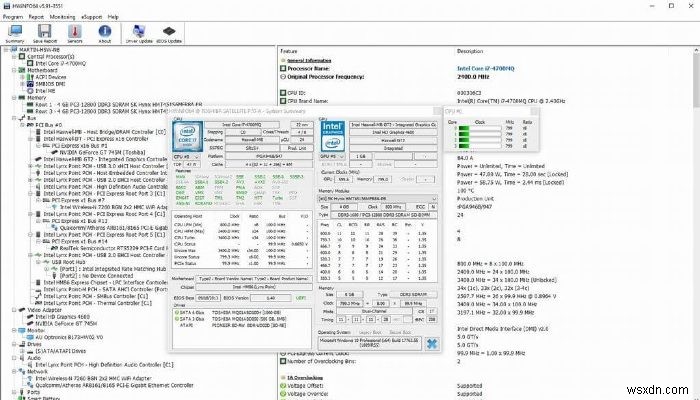Click the Save Report floppy icon
This screenshot has height=400, width=700.
(x=45, y=33)
